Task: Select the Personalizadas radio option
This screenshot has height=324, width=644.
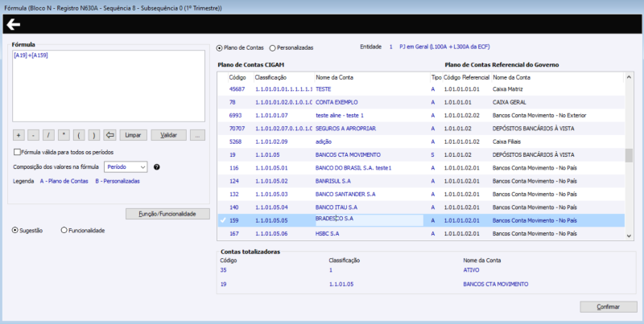Action: tap(273, 48)
